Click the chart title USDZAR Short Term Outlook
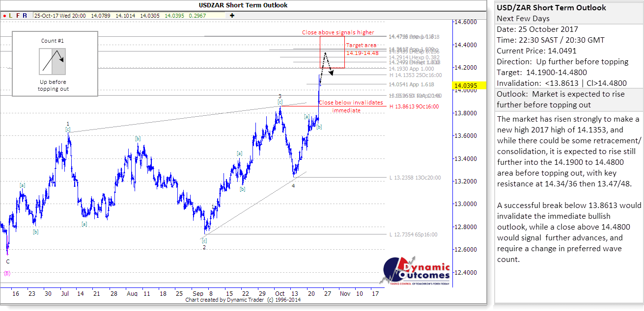The width and height of the screenshot is (644, 311). (244, 5)
